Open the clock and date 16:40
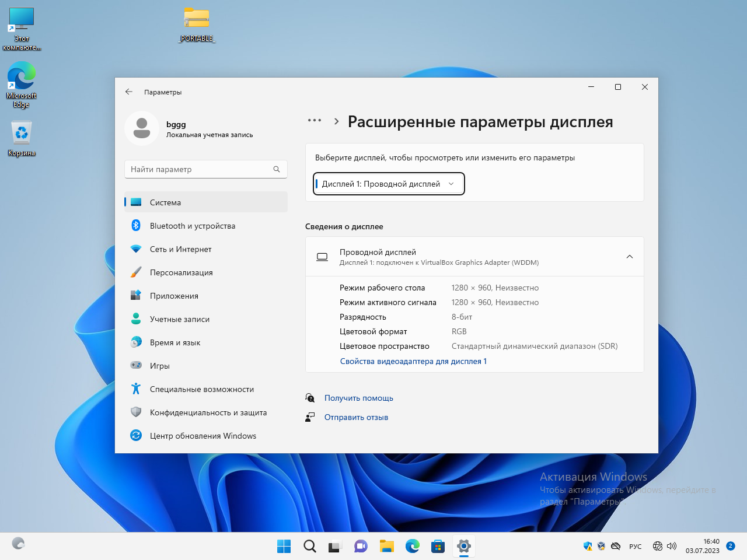Viewport: 747px width, 560px height. coord(703,546)
